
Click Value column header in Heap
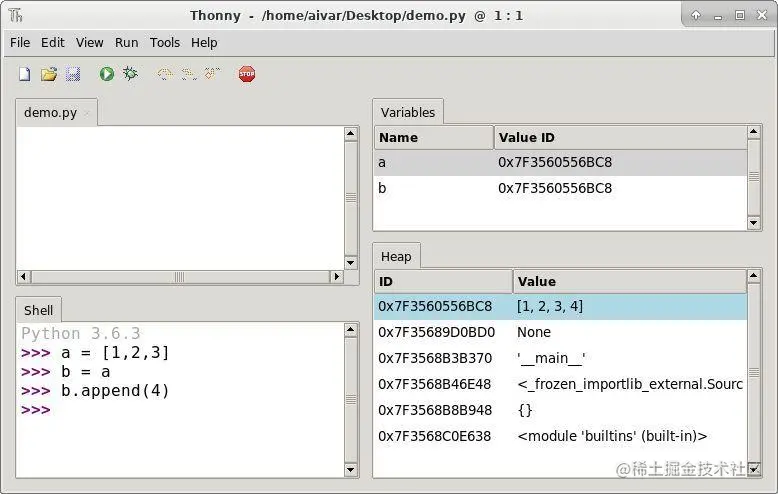(630, 281)
